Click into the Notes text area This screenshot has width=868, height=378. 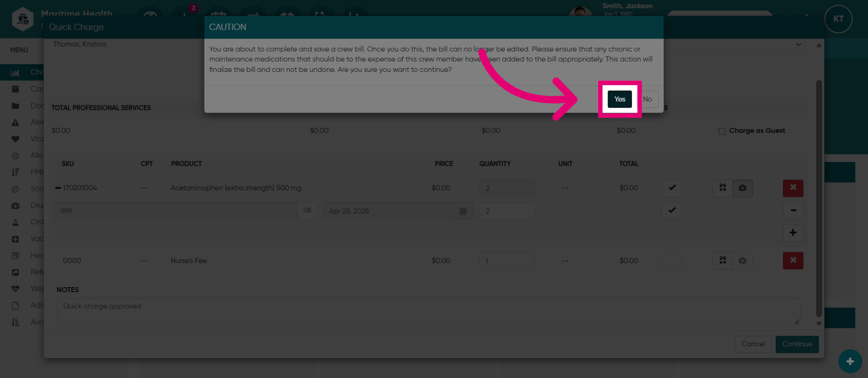click(x=428, y=312)
